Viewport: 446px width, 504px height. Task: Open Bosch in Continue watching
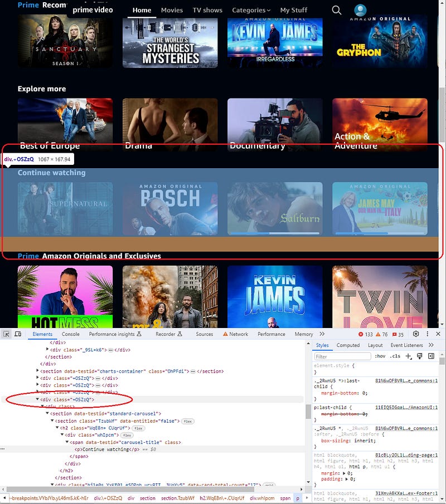tap(170, 209)
